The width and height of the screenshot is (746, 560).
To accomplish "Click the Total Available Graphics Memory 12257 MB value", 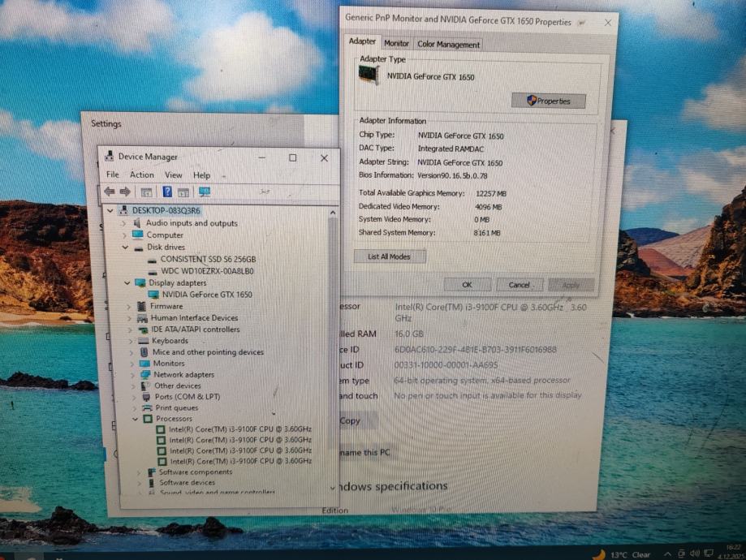I will [491, 194].
